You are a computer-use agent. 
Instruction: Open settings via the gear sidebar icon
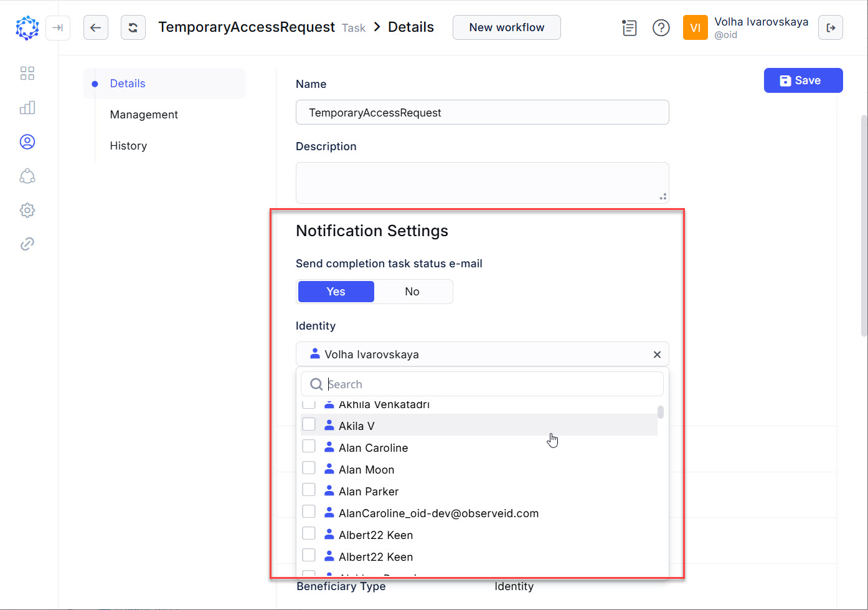pos(27,210)
